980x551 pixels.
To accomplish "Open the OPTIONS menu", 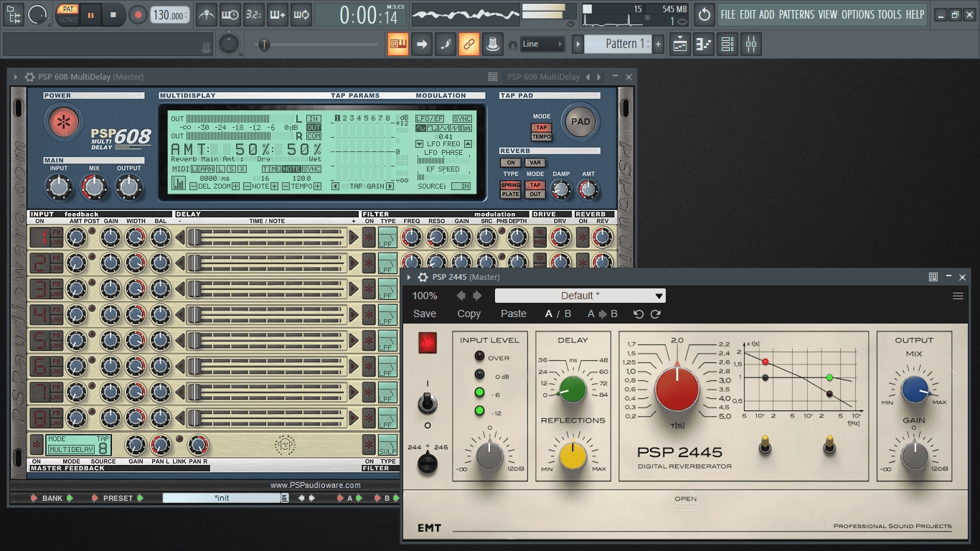I will tap(858, 14).
